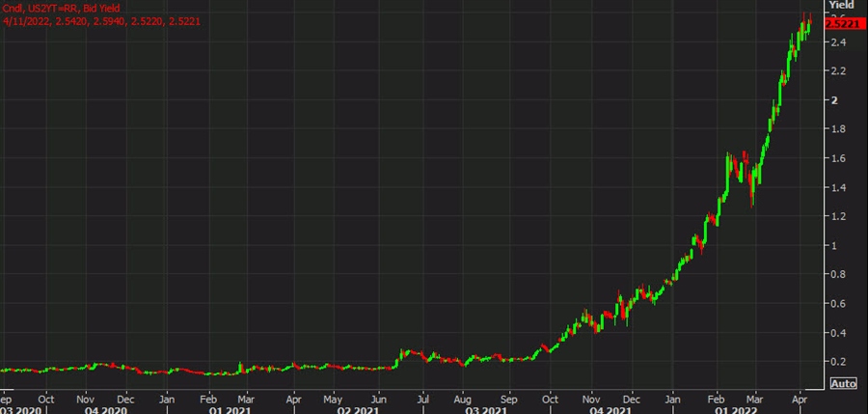This screenshot has width=868, height=414.
Task: Select the 1.6 value on yield axis
Action: [839, 158]
